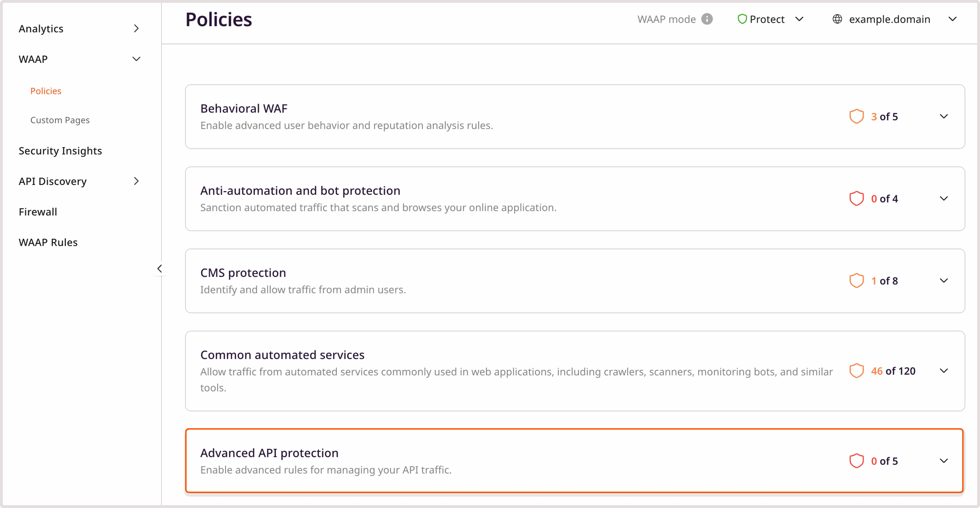This screenshot has width=980, height=508.
Task: Expand the Analytics menu chevron
Action: (136, 28)
